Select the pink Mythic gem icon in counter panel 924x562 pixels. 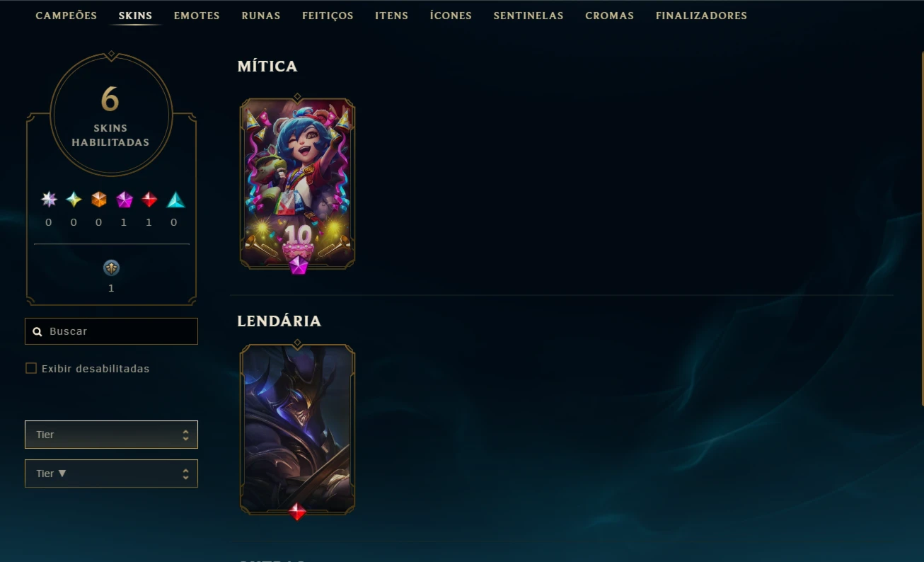coord(125,200)
